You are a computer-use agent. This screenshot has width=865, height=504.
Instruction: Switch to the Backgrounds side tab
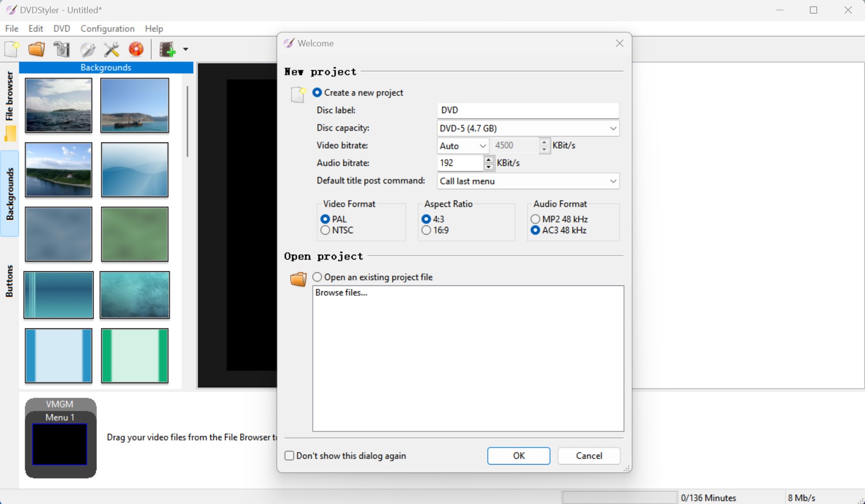tap(10, 194)
